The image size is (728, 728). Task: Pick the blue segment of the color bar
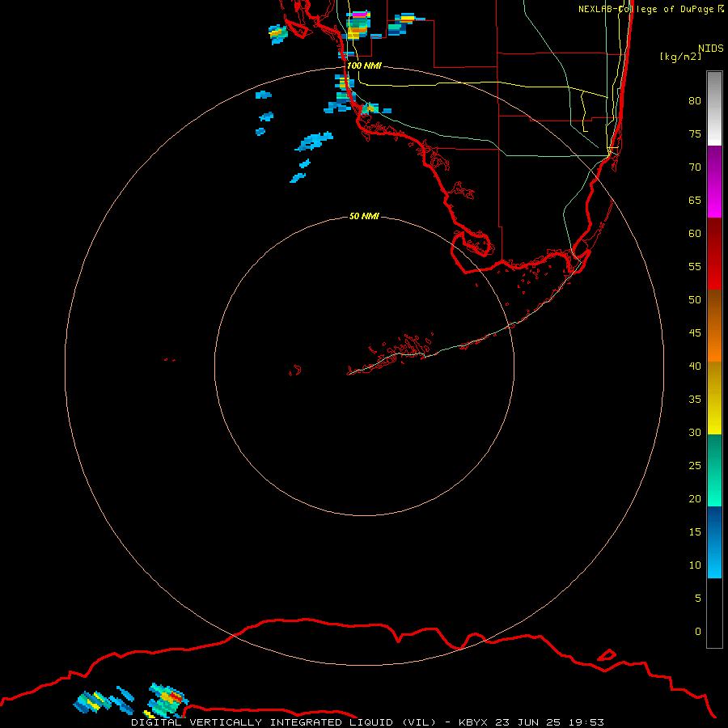714,542
